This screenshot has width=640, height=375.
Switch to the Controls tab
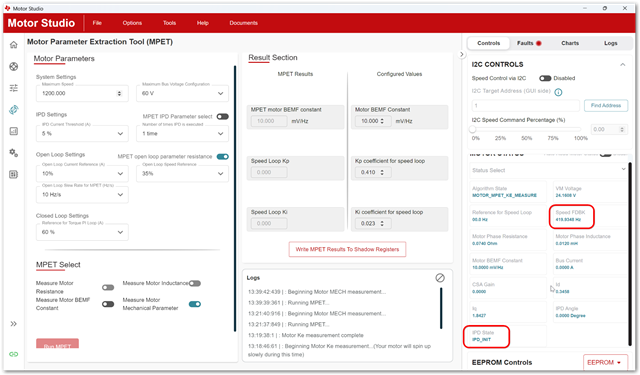point(489,43)
